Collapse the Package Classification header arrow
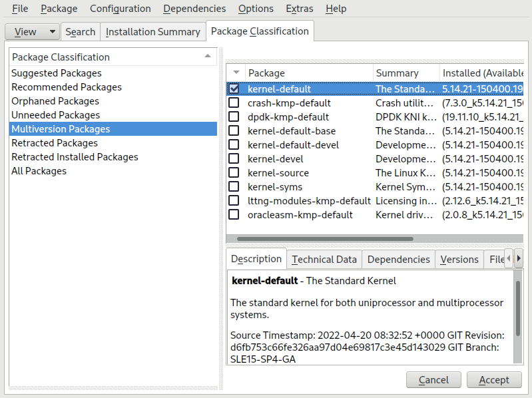532x398 pixels. coord(208,57)
